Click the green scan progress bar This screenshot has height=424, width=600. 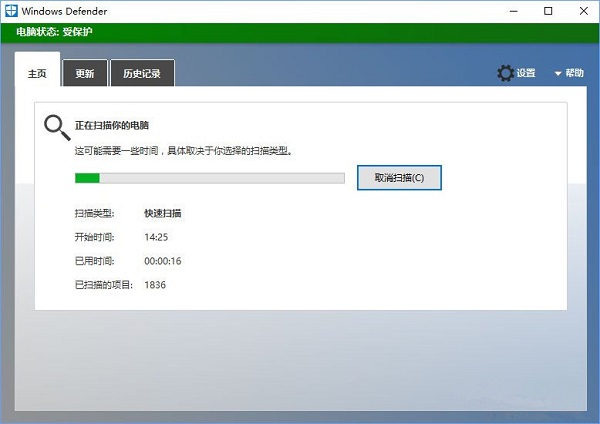(210, 178)
